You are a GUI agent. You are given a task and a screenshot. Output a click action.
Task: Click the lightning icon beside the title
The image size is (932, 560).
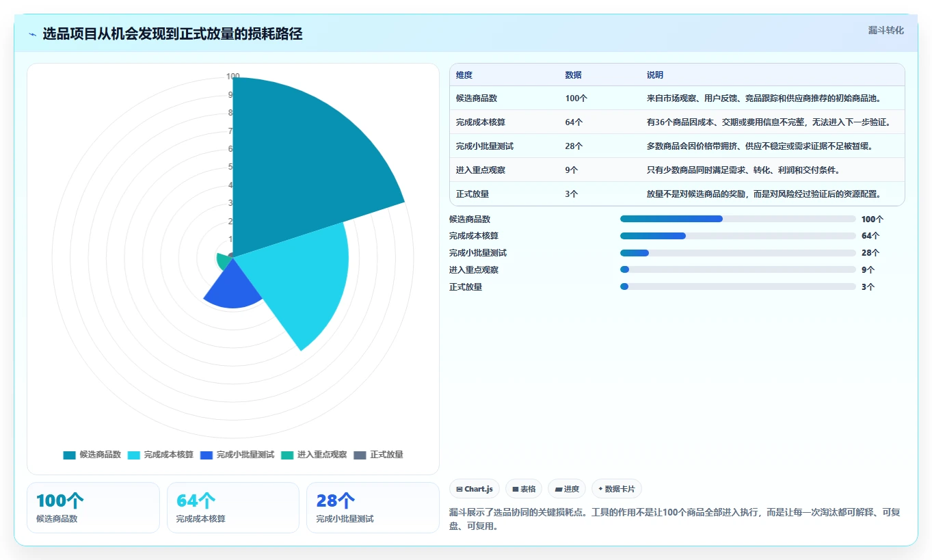click(33, 34)
